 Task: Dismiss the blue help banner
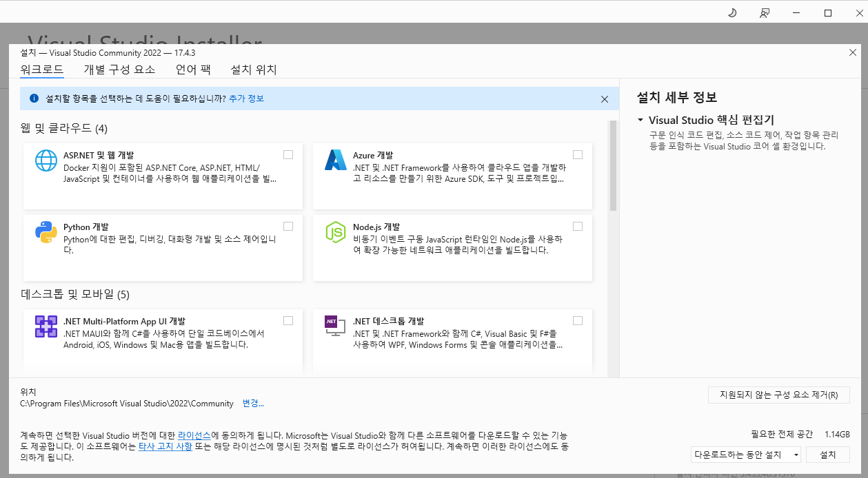point(605,99)
